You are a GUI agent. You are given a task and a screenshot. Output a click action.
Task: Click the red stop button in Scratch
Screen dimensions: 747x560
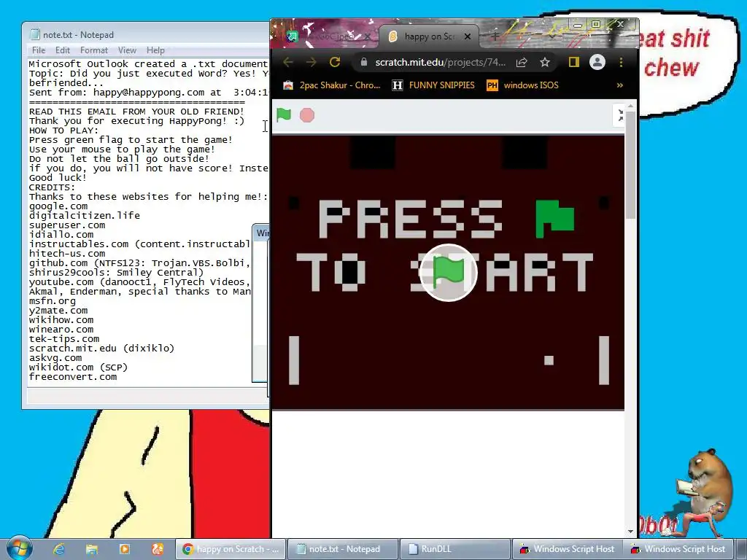pos(307,115)
